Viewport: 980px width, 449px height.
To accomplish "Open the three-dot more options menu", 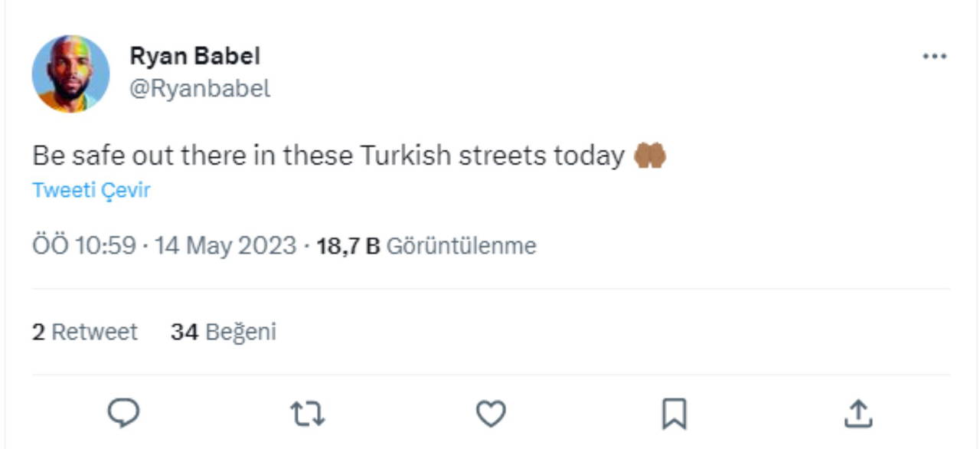I will (934, 57).
